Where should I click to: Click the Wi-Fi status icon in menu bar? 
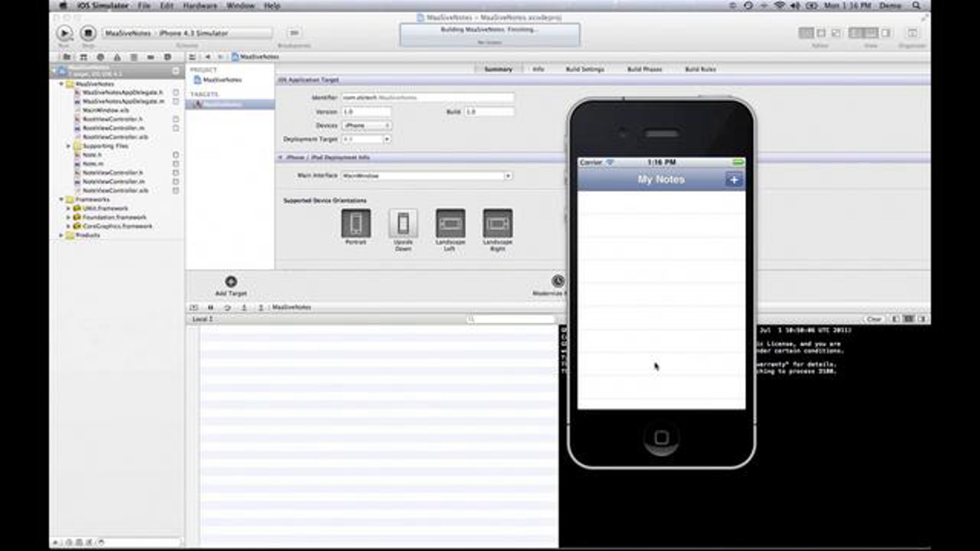pyautogui.click(x=780, y=6)
